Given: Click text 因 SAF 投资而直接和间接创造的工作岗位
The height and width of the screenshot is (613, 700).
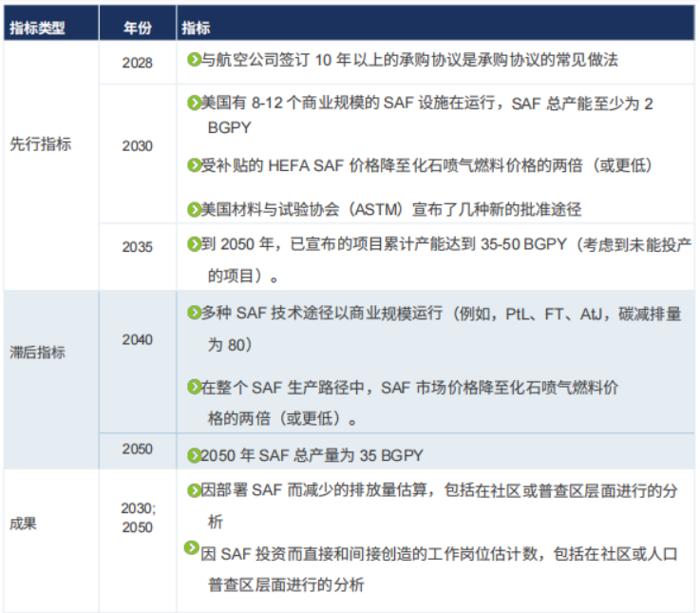Looking at the screenshot, I should pos(369,554).
